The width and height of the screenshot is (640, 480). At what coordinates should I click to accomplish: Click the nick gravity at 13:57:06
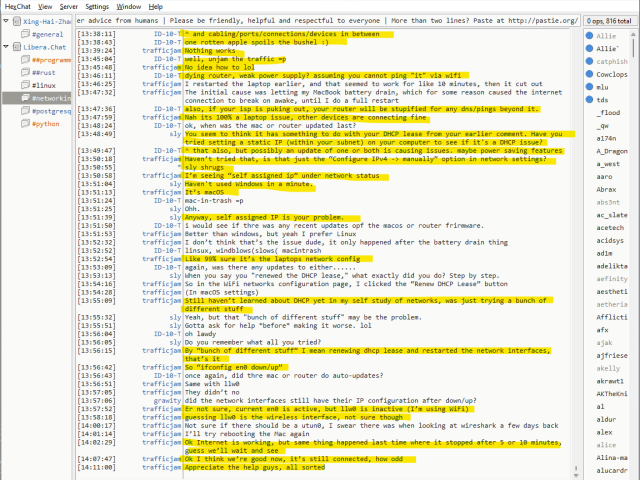[167, 401]
